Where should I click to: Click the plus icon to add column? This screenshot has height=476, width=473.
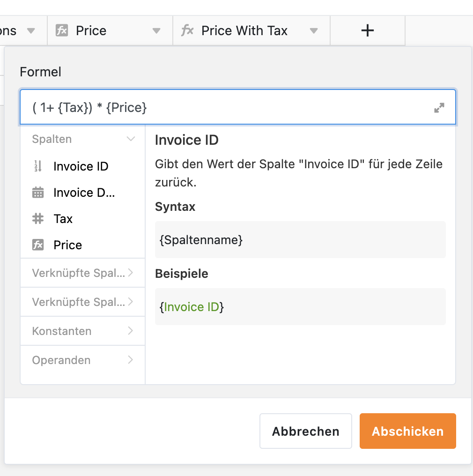(x=368, y=30)
